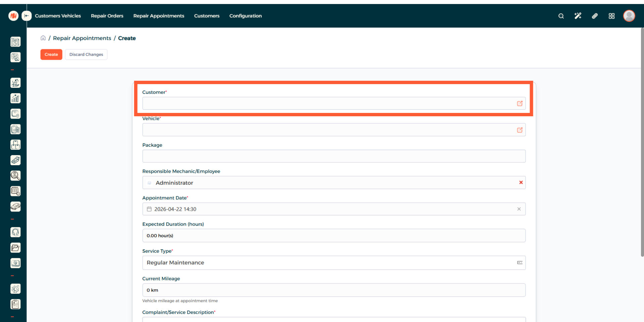Expand the Service Type dropdown

(520, 263)
